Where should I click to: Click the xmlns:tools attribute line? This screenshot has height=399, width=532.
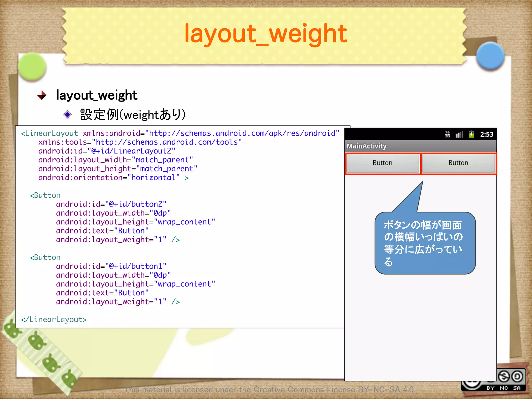tap(140, 142)
